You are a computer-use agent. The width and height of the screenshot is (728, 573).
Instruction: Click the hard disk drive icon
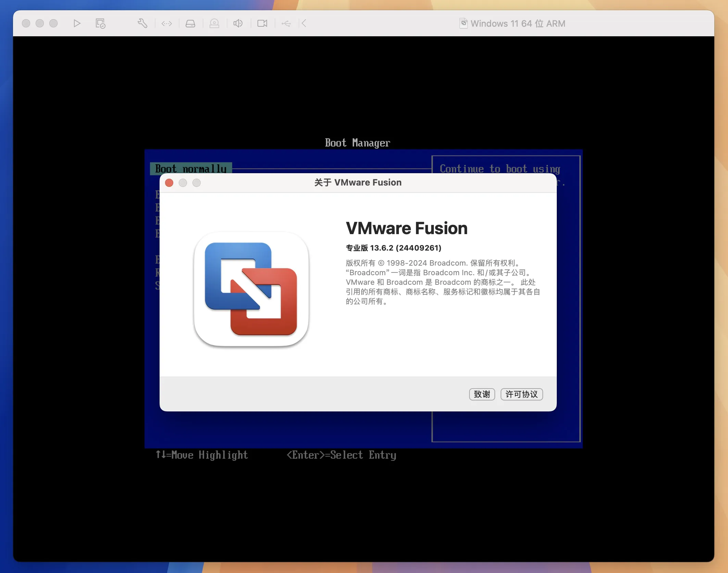click(x=190, y=23)
